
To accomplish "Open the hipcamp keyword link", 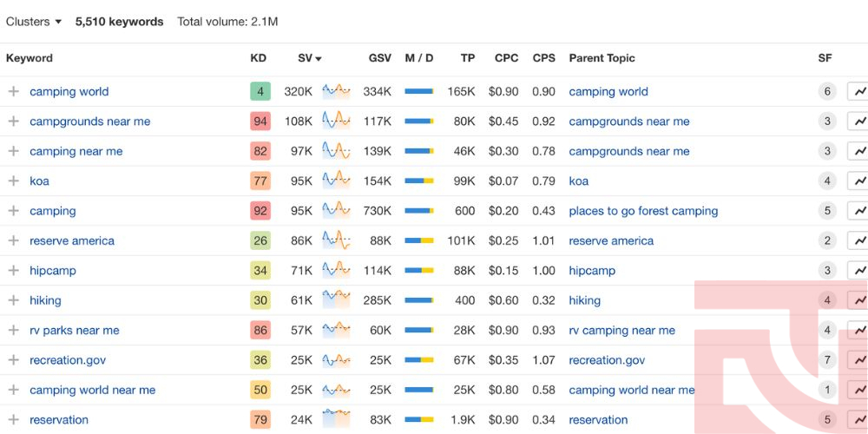I will tap(53, 271).
